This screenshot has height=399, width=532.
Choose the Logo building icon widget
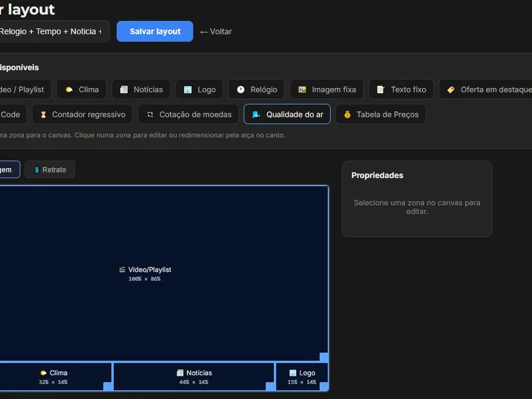(199, 89)
